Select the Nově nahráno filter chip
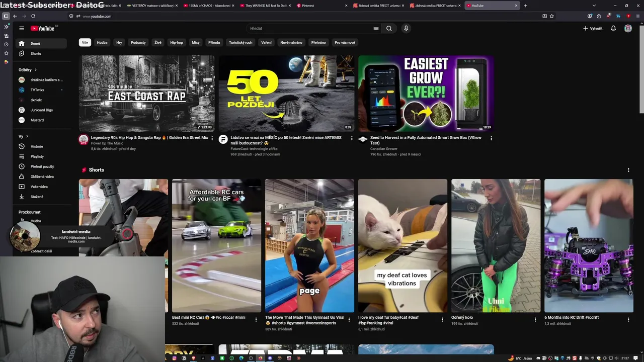This screenshot has width=644, height=362. (x=291, y=43)
